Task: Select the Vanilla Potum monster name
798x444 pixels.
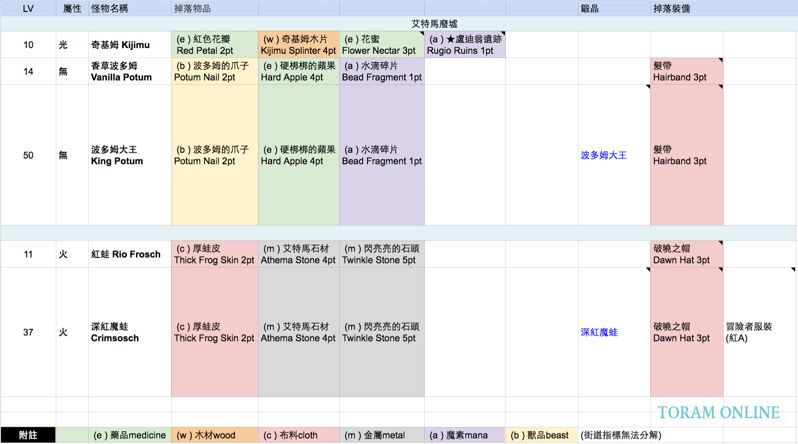Action: tap(130, 71)
